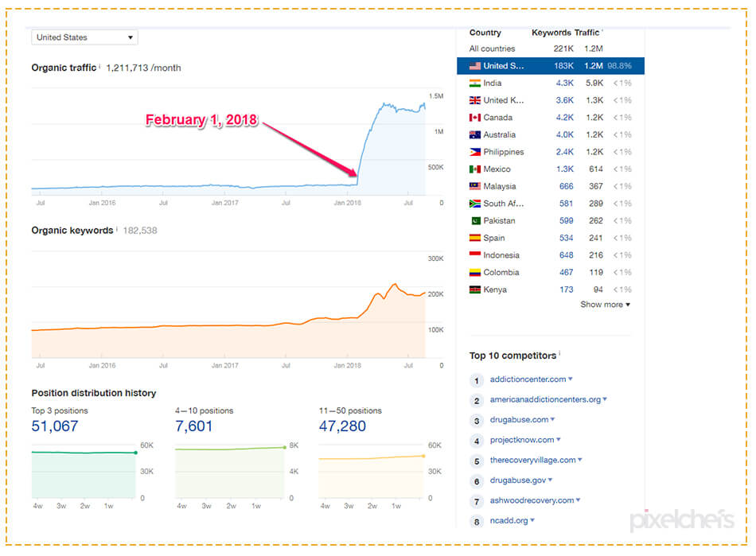Open dropdown arrow beside drugabuse.gov

click(x=550, y=480)
